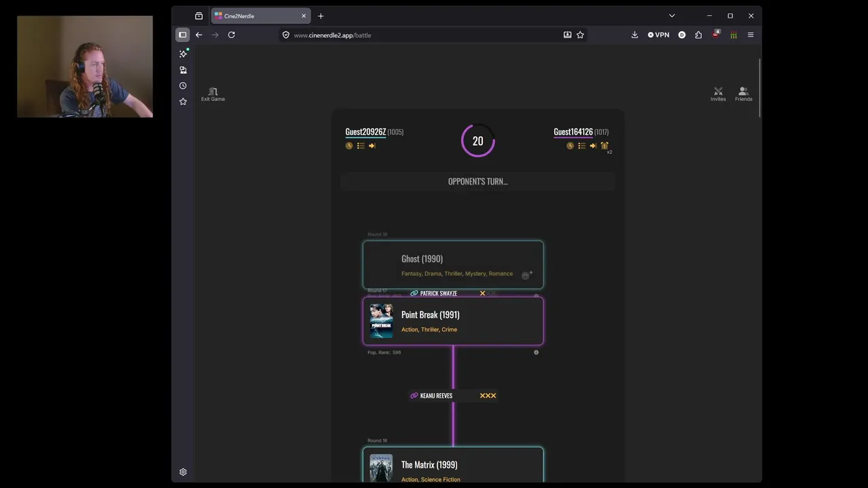
Task: Click Point Break's Action, Thriller, Crime genres
Action: 429,329
